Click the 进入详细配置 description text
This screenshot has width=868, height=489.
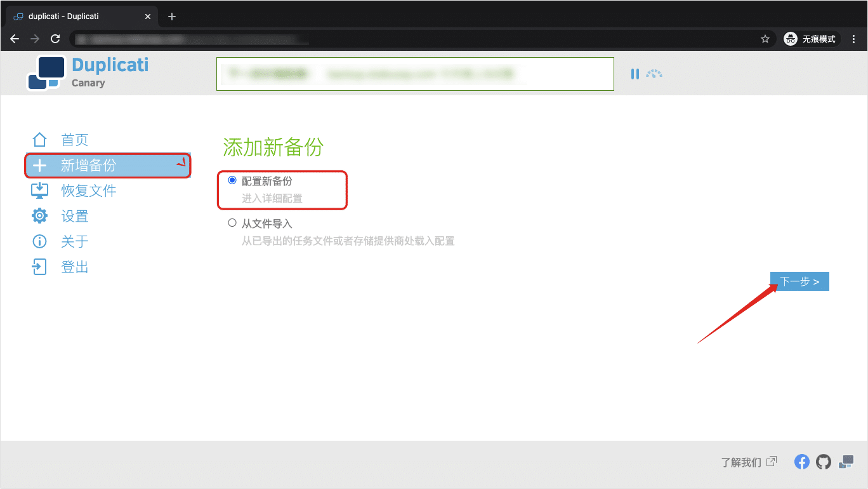(x=272, y=198)
